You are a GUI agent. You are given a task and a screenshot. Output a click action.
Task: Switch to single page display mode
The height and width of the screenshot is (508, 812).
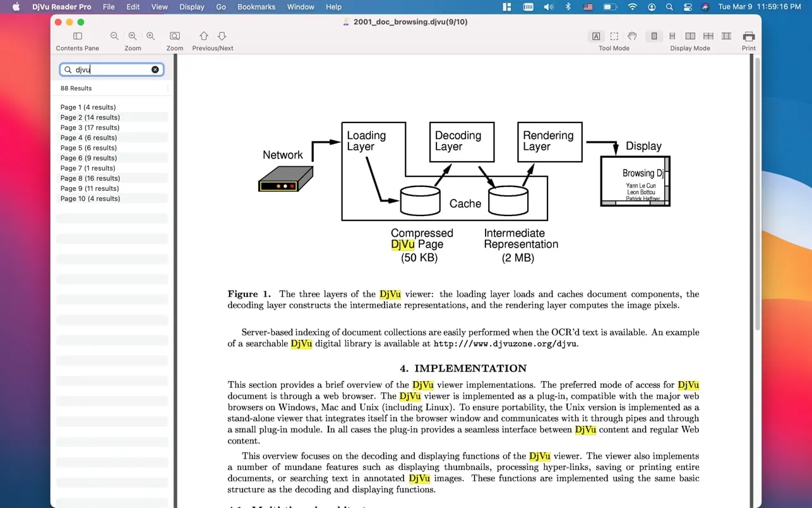pos(654,37)
